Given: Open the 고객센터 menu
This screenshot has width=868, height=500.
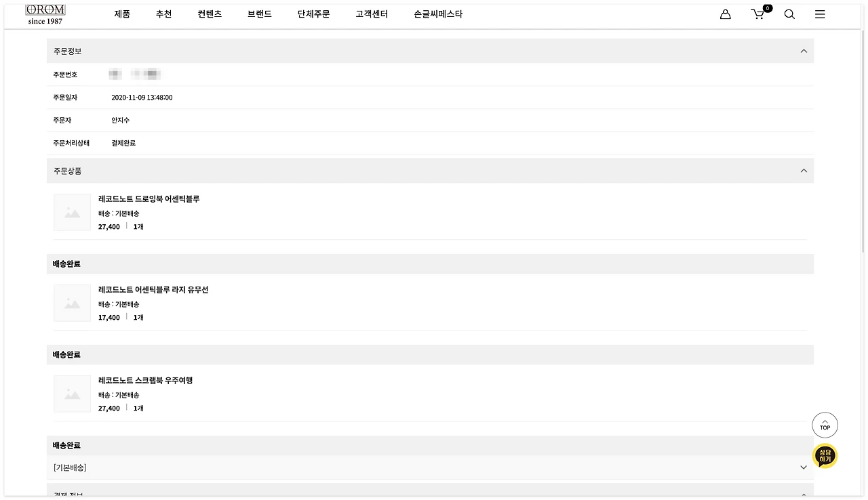Looking at the screenshot, I should pyautogui.click(x=372, y=14).
